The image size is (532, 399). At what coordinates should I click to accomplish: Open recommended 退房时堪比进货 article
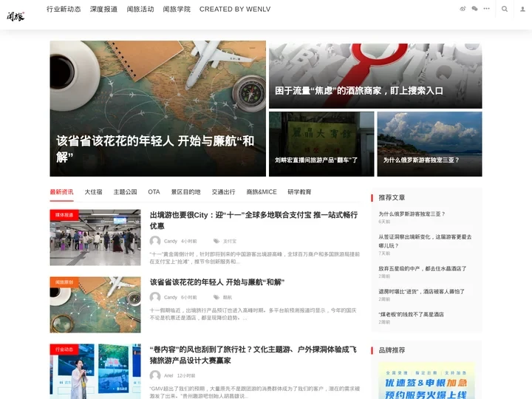pos(421,291)
